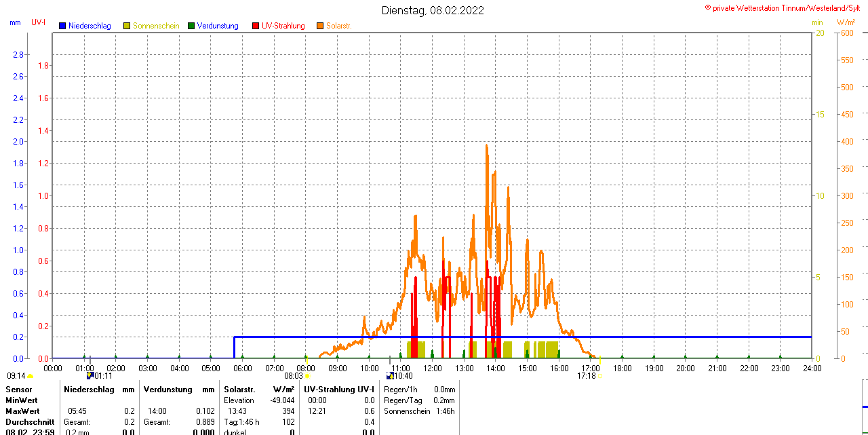Click the yellow Sonnenschein legend square

pyautogui.click(x=127, y=26)
